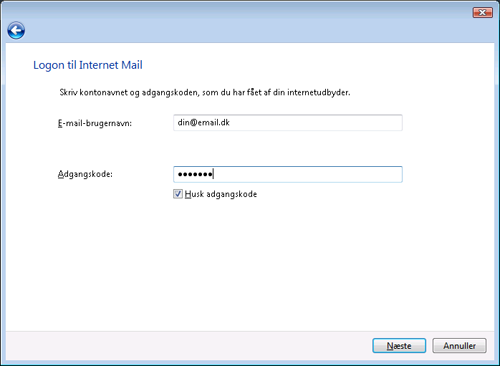Click empty end of the e-mail username field
The height and width of the screenshot is (366, 500).
point(317,123)
